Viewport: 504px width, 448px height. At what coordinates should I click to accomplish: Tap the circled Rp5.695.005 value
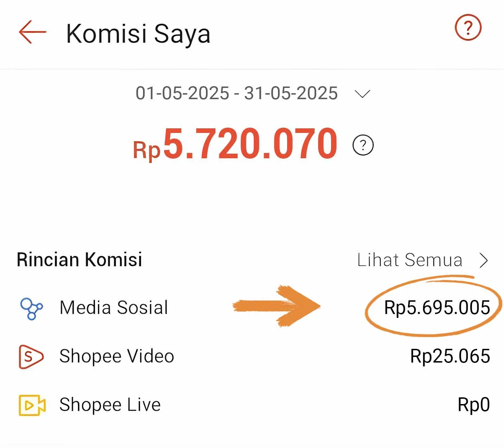pyautogui.click(x=437, y=308)
